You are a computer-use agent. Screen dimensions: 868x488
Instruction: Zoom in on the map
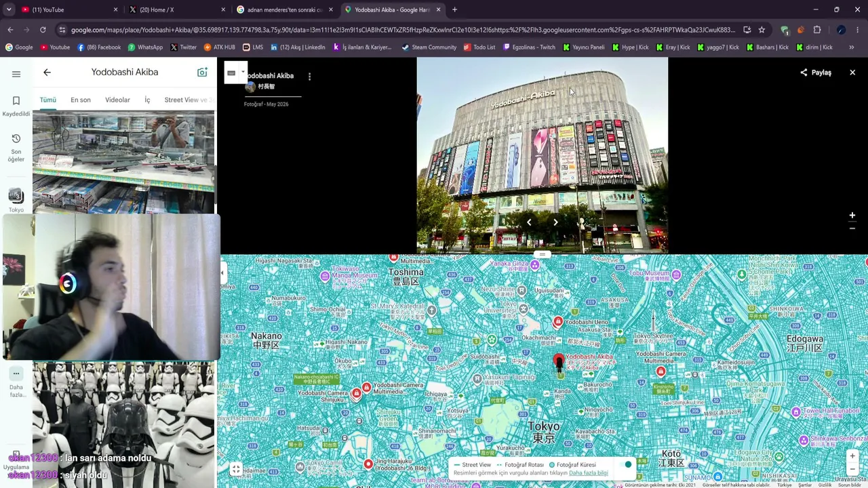(x=852, y=455)
